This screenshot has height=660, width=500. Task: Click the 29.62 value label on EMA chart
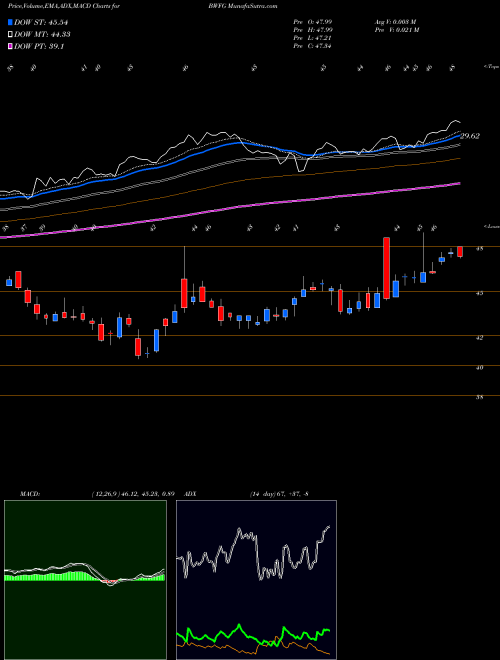tap(470, 136)
